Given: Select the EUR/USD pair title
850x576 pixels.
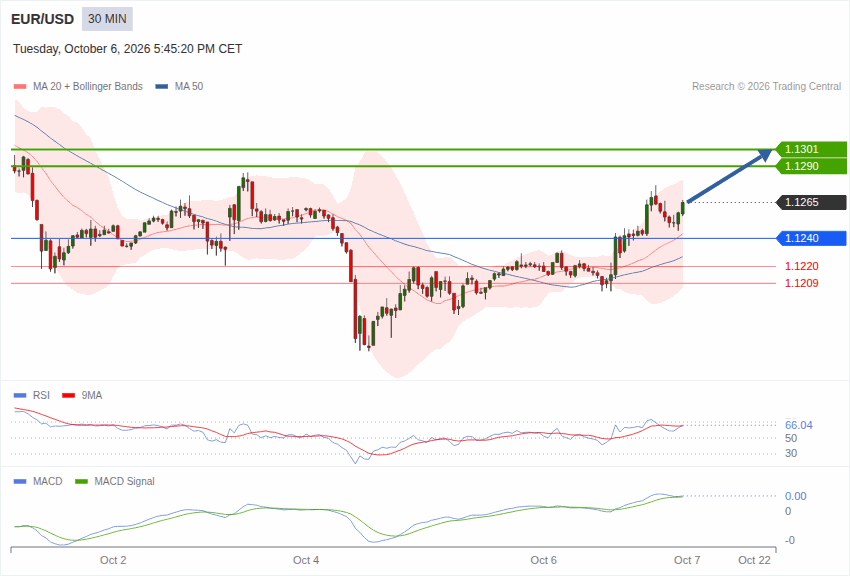Looking at the screenshot, I should [x=42, y=20].
